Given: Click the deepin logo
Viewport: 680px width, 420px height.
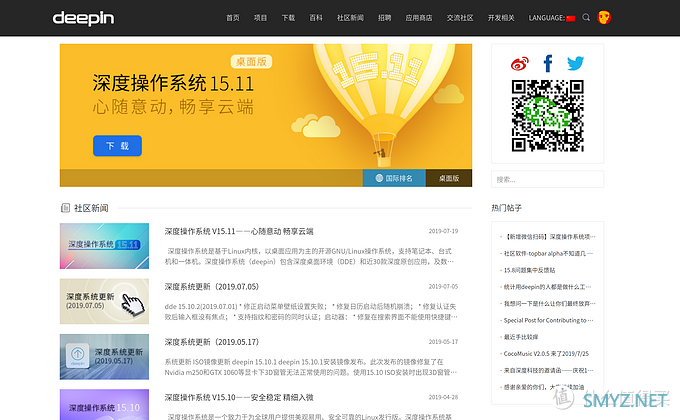Looking at the screenshot, I should [83, 18].
